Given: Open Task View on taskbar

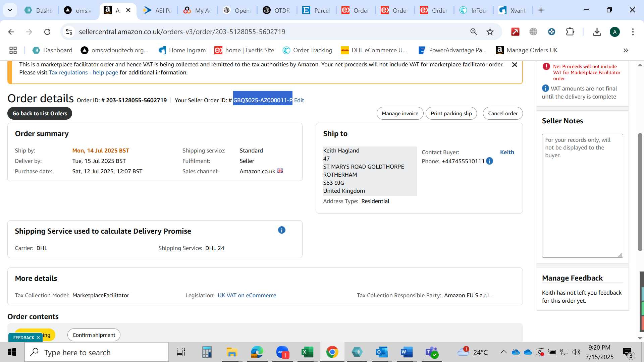Looking at the screenshot, I should click(x=181, y=352).
